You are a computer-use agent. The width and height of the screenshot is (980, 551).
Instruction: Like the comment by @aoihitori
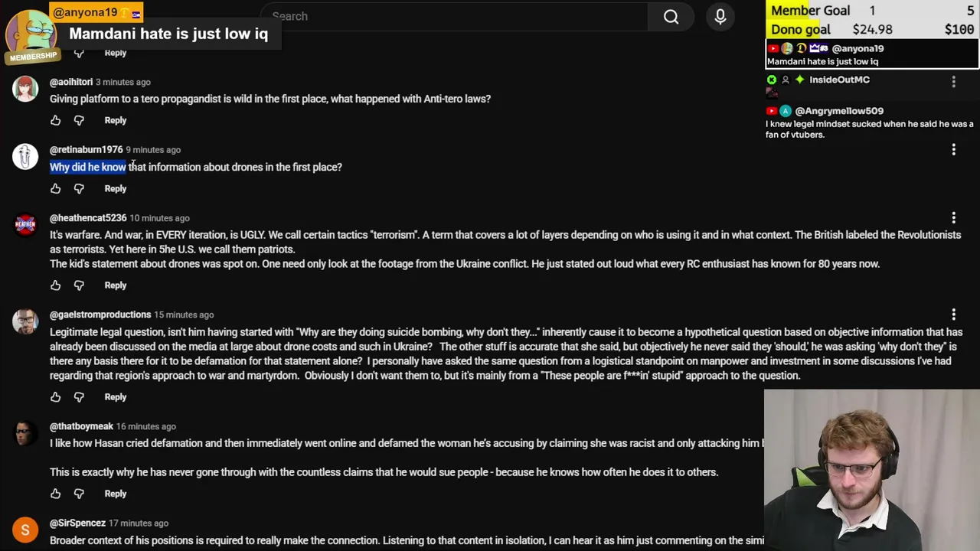(55, 120)
